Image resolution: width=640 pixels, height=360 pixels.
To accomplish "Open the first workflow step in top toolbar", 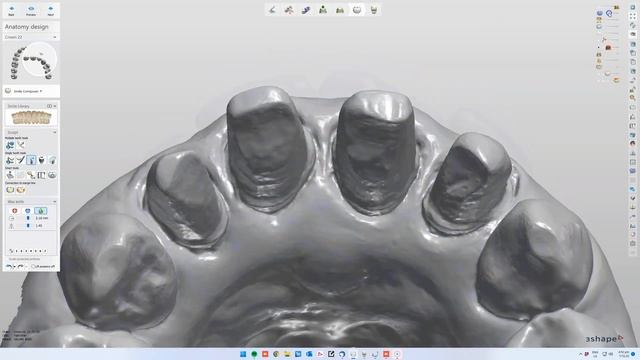I will 272,10.
